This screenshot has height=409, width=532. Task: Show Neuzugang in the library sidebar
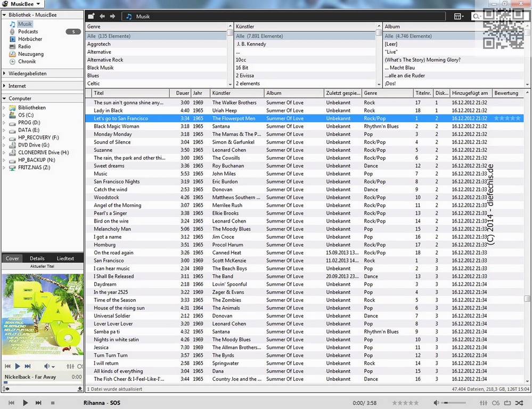tap(30, 54)
